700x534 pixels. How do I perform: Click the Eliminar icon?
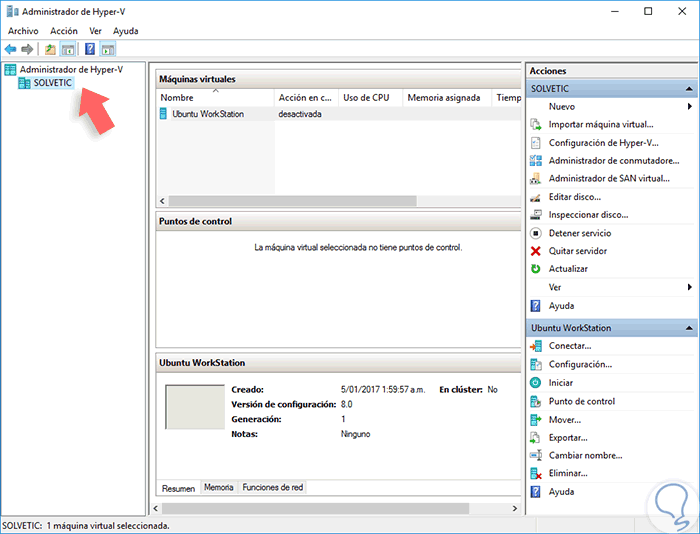(x=536, y=473)
